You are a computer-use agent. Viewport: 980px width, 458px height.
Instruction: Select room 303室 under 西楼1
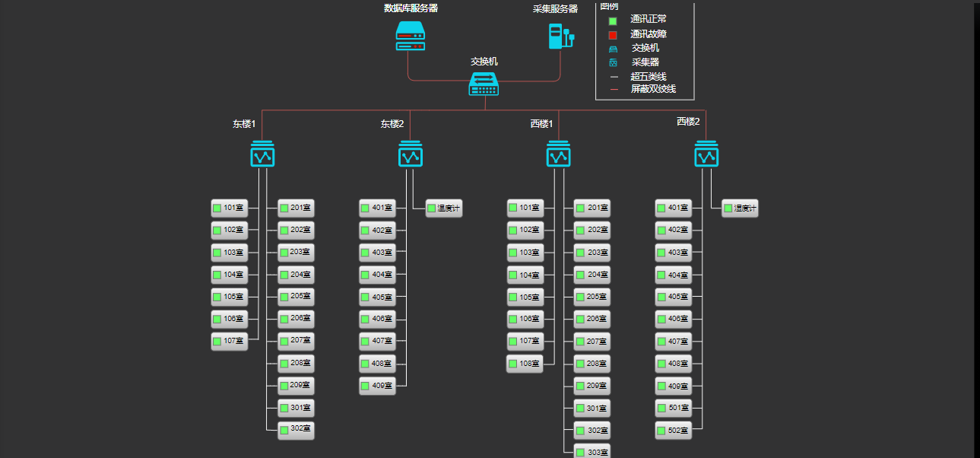[592, 451]
